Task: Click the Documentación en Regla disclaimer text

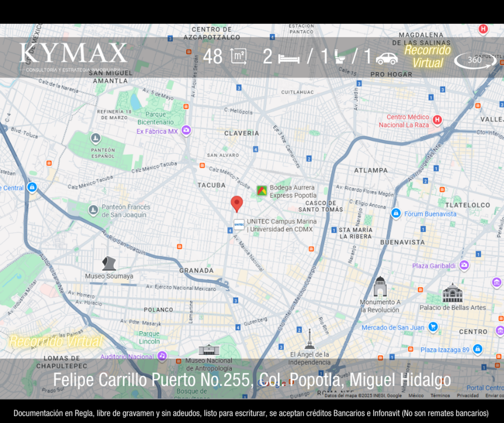Action: [251, 413]
